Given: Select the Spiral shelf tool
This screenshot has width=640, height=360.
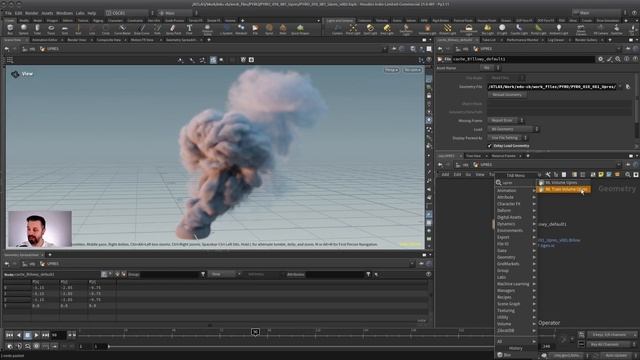Looking at the screenshot, I should (x=269, y=29).
